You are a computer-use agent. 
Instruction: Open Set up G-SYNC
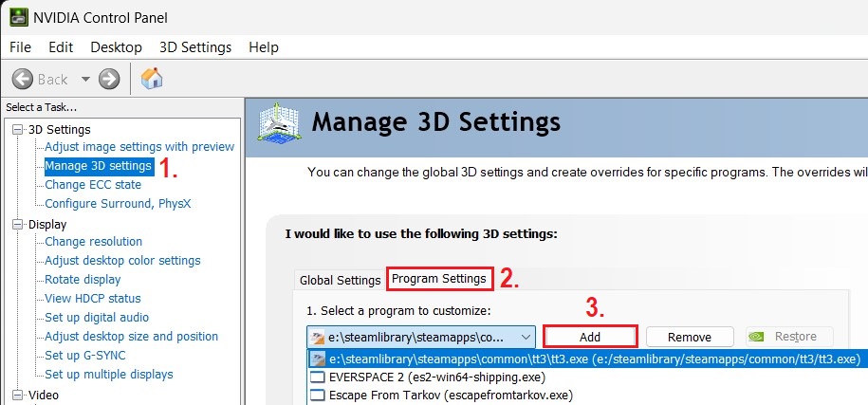(x=85, y=355)
